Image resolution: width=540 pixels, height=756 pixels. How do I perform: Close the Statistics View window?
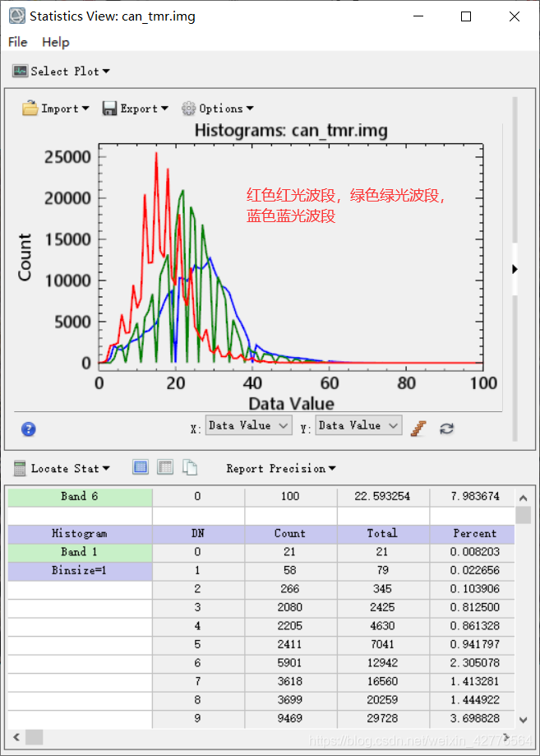pos(514,16)
